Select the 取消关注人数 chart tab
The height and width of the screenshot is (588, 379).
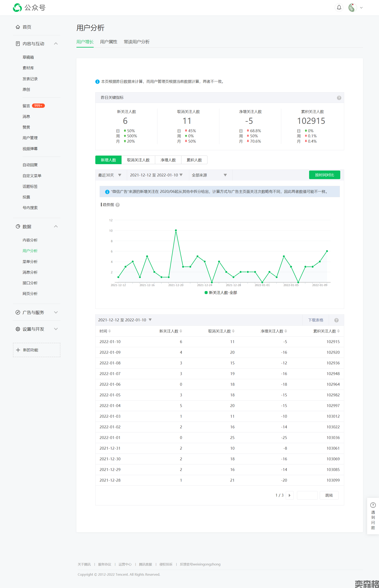138,160
